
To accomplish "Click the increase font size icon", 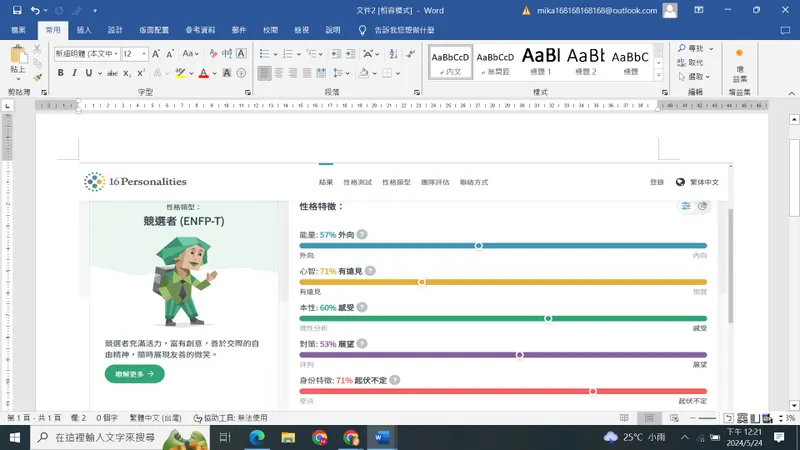I will coord(158,54).
